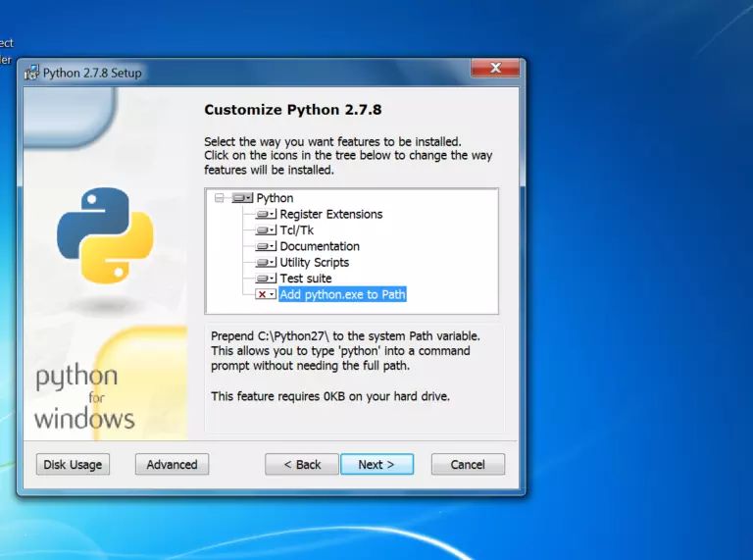Screen dimensions: 753x560
Task: Open the Utility Scripts drive icon dropdown
Action: (266, 262)
